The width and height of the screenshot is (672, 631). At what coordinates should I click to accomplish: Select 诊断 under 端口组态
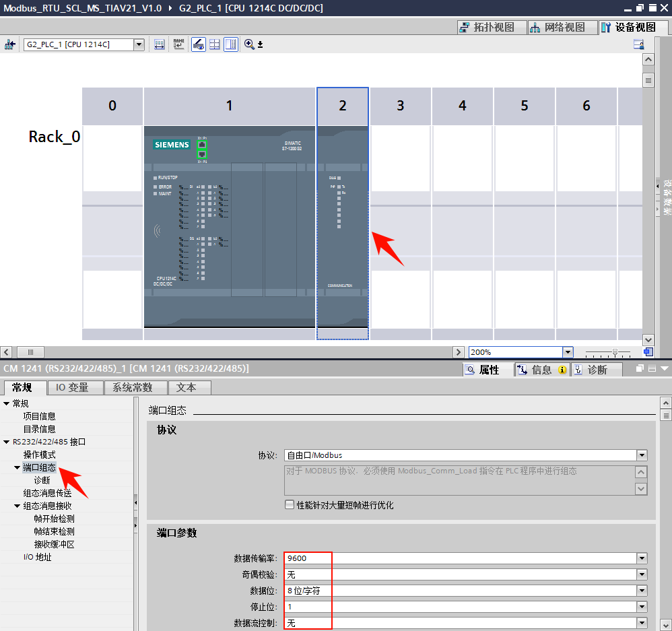click(x=42, y=480)
